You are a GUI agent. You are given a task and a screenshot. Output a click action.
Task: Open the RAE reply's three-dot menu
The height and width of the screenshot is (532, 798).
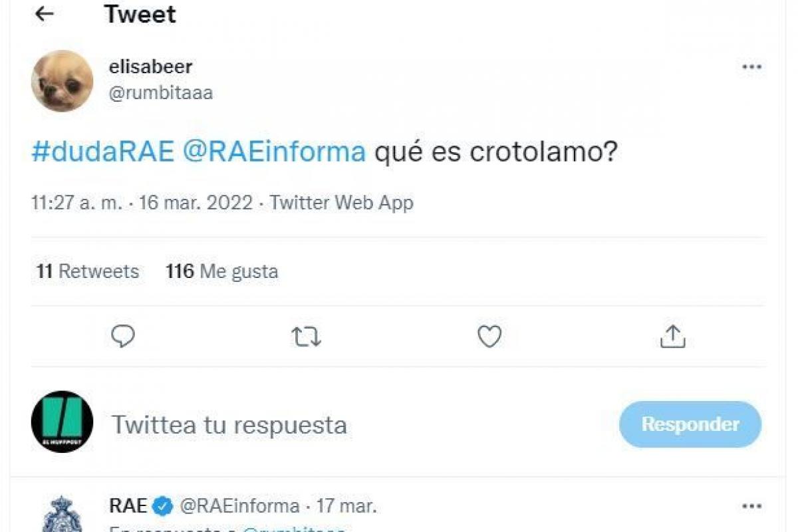751,506
